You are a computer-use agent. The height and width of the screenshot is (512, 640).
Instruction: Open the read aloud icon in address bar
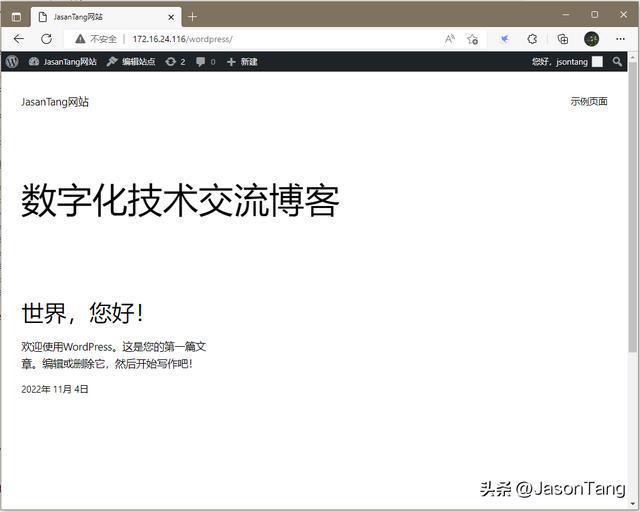click(450, 39)
